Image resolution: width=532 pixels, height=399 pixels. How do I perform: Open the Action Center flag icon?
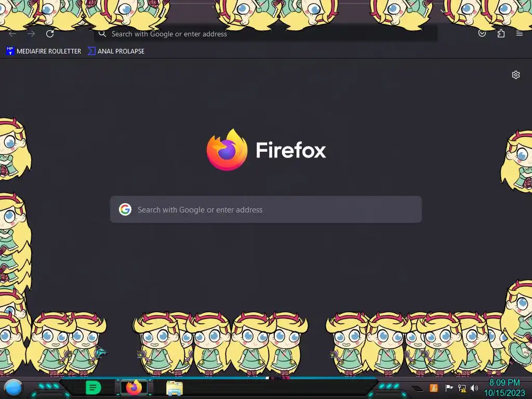point(449,388)
